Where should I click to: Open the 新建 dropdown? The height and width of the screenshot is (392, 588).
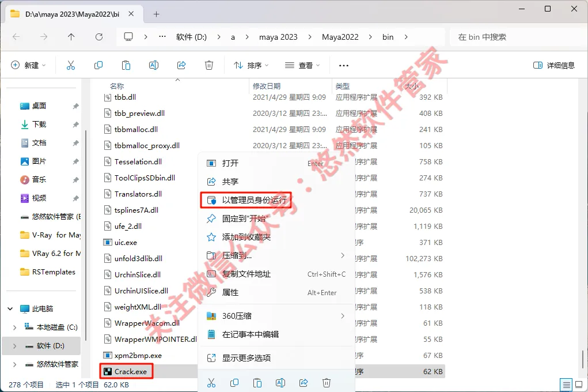28,65
